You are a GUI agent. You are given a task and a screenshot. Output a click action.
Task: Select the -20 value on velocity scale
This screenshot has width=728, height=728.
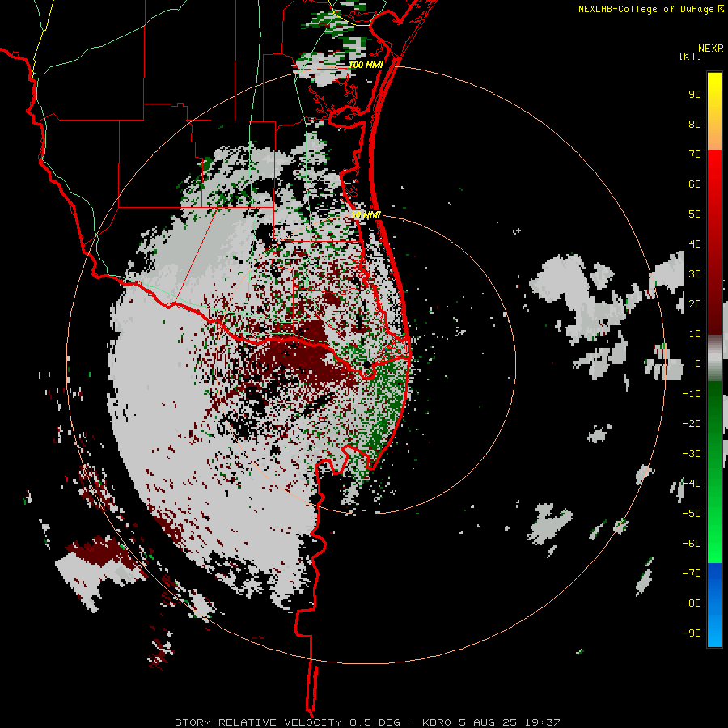click(x=692, y=424)
